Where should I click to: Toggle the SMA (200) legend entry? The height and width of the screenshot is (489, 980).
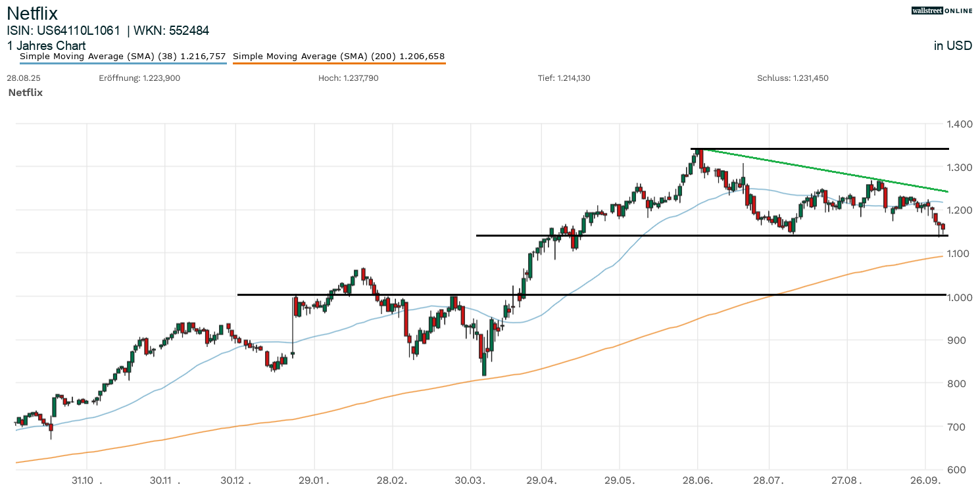pyautogui.click(x=339, y=57)
